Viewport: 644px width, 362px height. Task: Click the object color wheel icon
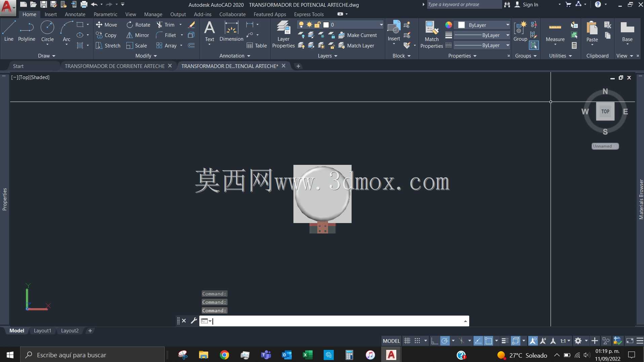(448, 25)
